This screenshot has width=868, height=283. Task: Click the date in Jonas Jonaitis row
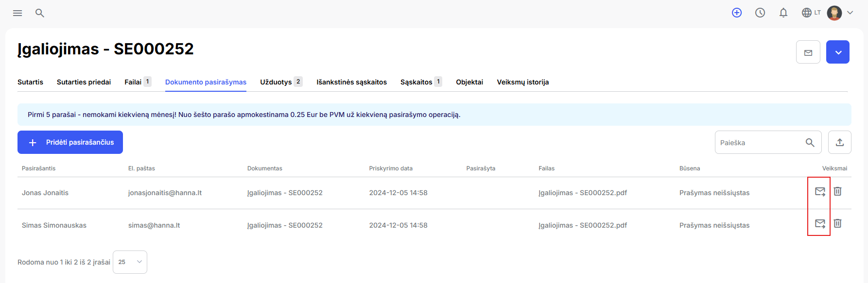coord(398,193)
